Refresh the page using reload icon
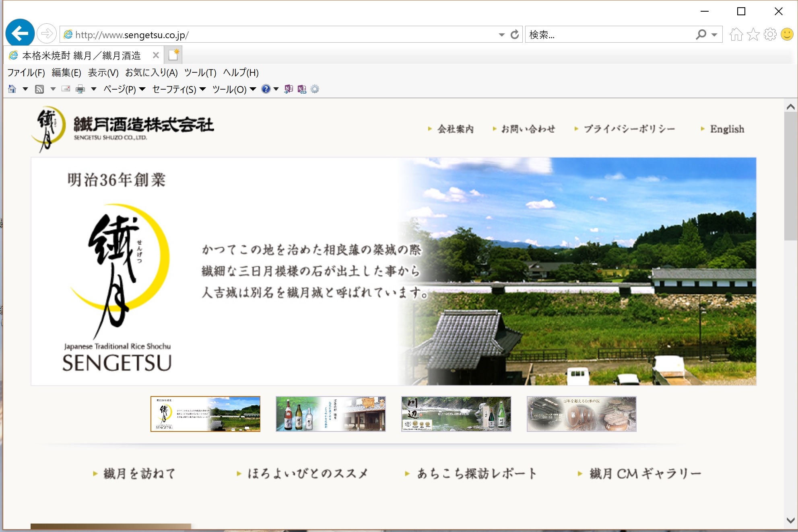 514,35
